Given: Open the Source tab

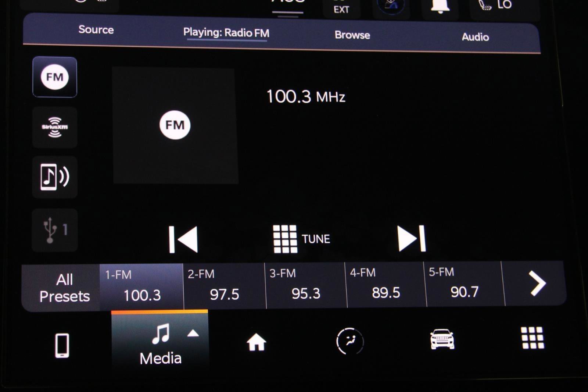Looking at the screenshot, I should 96,30.
